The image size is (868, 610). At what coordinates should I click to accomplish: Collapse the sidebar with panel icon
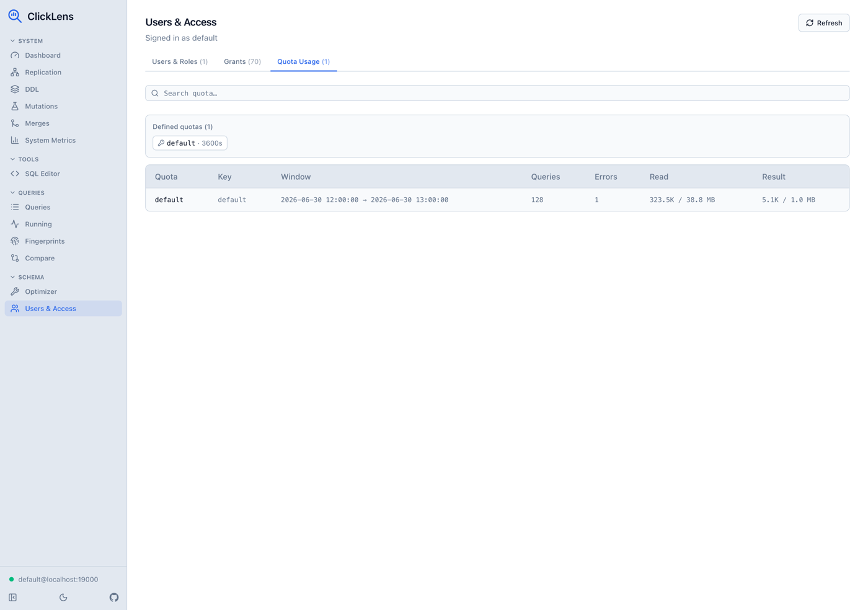pyautogui.click(x=12, y=598)
